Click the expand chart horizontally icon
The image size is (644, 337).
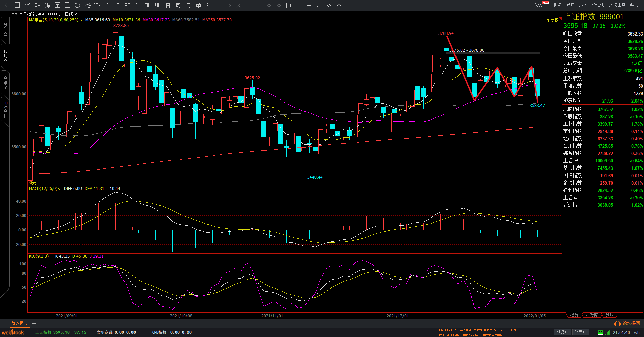(x=228, y=5)
